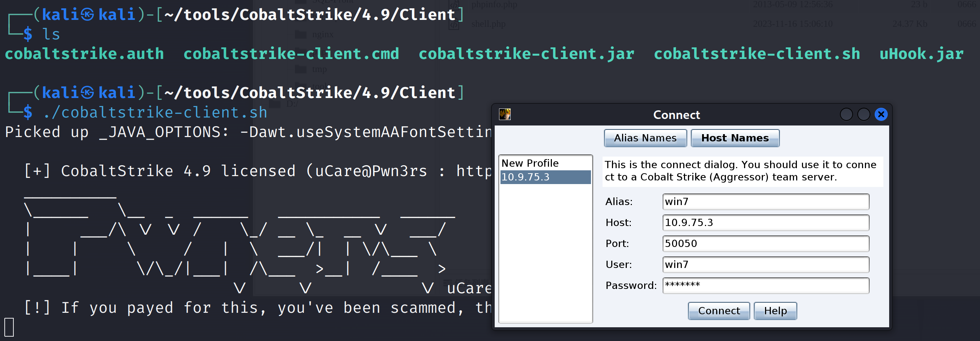
Task: Click cobaltstrike-client.cmd in terminal listing
Action: (x=291, y=54)
